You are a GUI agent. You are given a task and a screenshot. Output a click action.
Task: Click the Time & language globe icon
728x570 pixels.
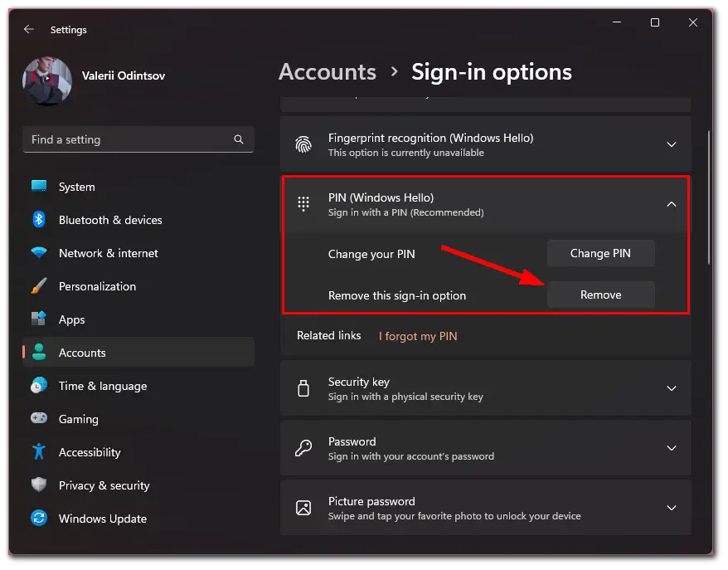39,386
